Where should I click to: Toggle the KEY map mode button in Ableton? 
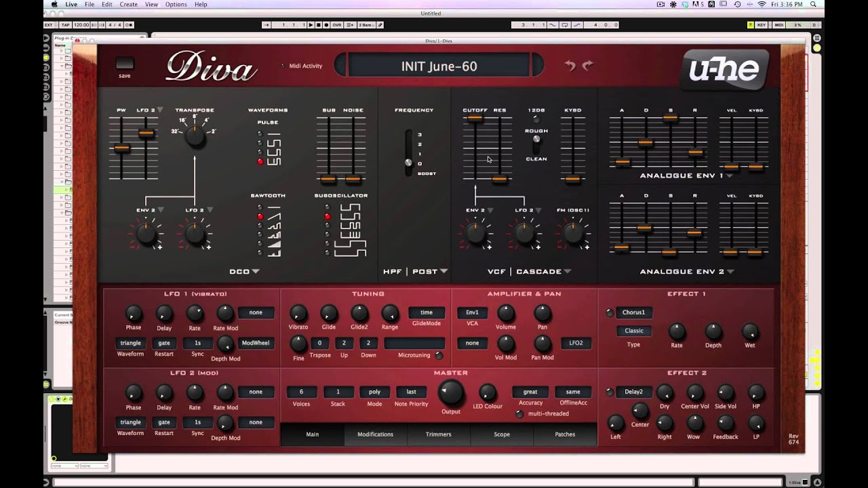pyautogui.click(x=762, y=25)
